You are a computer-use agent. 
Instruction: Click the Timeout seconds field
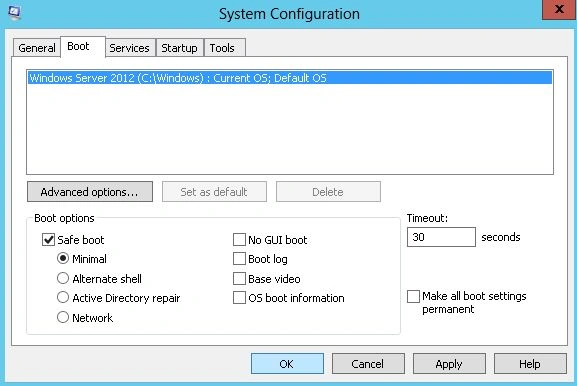pyautogui.click(x=441, y=237)
